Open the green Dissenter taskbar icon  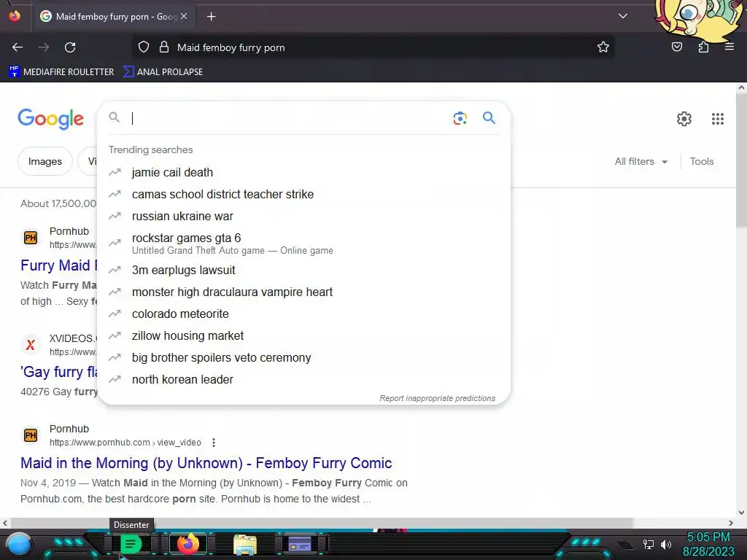click(131, 544)
